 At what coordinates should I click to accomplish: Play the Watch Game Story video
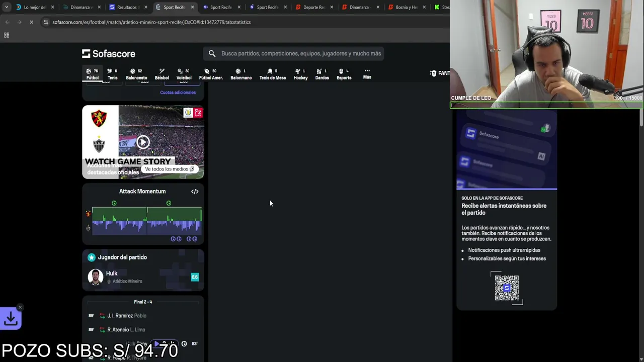tap(143, 142)
